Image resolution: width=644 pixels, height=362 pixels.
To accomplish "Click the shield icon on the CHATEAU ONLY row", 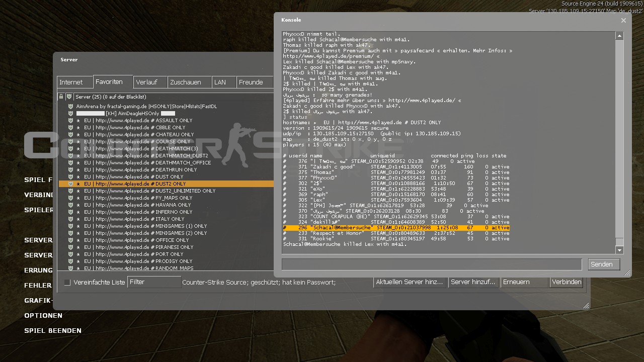I will point(71,135).
